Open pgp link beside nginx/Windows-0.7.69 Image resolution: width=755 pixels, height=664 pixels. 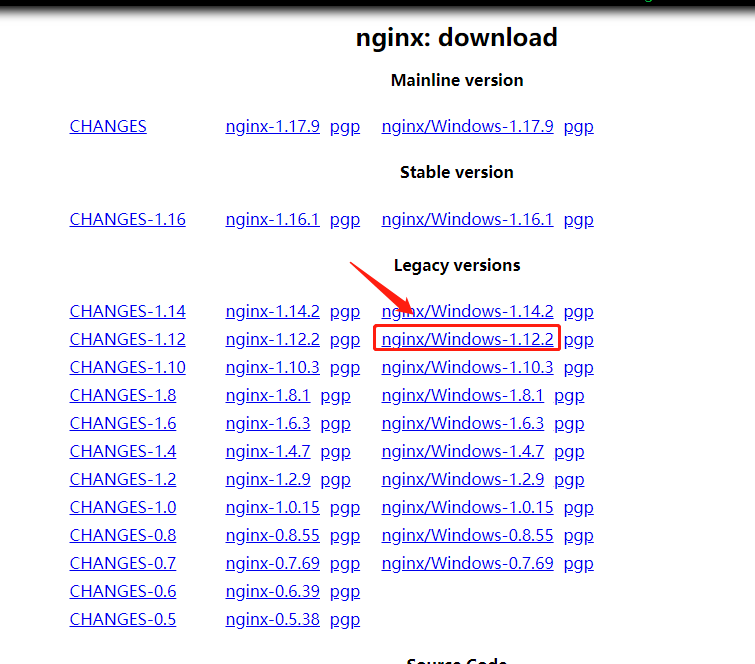click(x=579, y=563)
